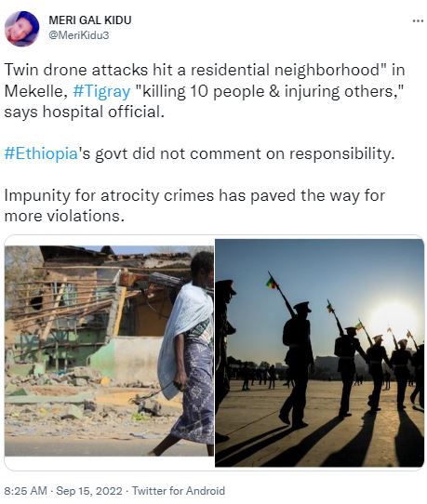Click the sentence about impunity for atrocity crimes
This screenshot has width=427, height=504.
tap(194, 206)
